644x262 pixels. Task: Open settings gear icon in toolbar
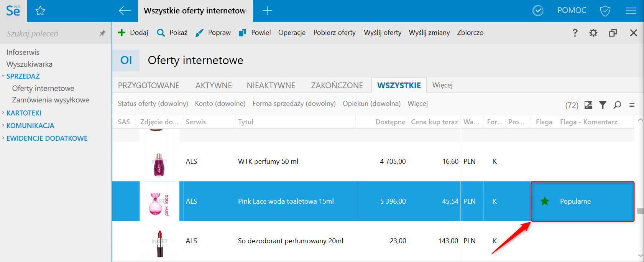click(593, 33)
